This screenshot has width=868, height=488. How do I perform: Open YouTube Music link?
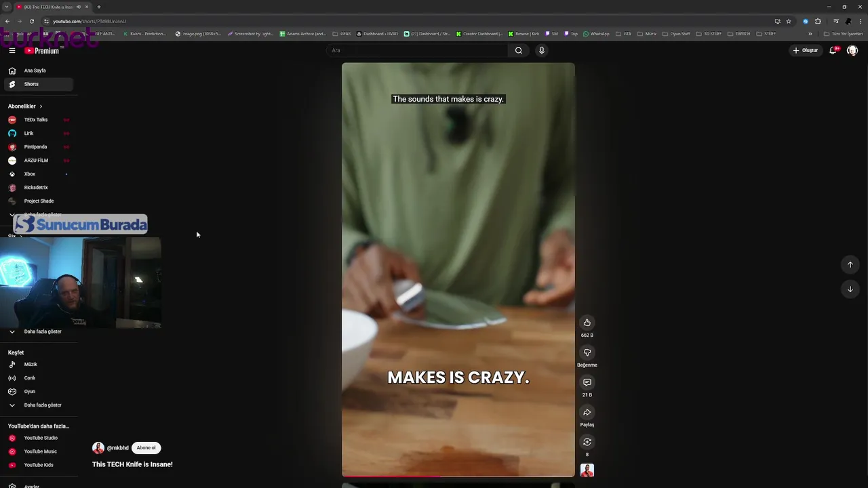pyautogui.click(x=37, y=451)
